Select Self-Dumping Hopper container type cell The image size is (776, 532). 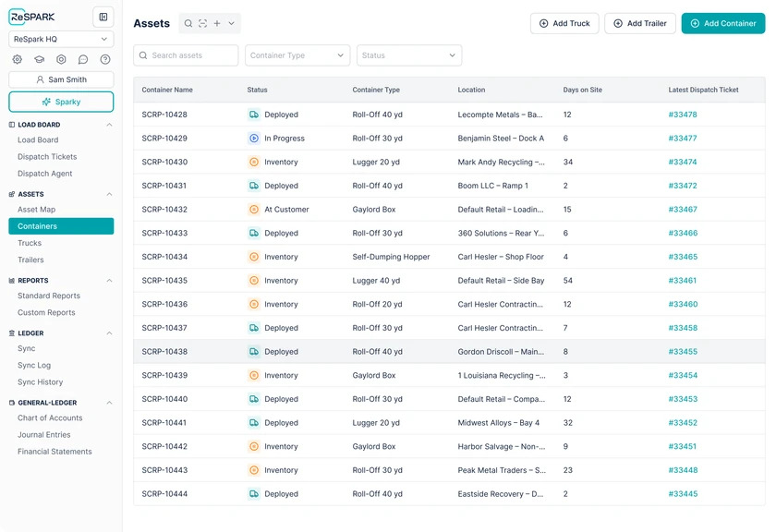coord(391,257)
